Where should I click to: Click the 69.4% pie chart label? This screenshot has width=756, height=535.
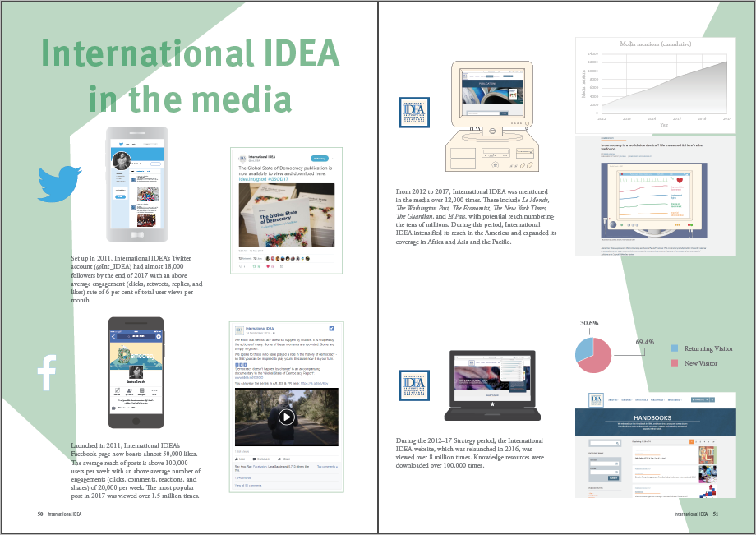(x=645, y=342)
